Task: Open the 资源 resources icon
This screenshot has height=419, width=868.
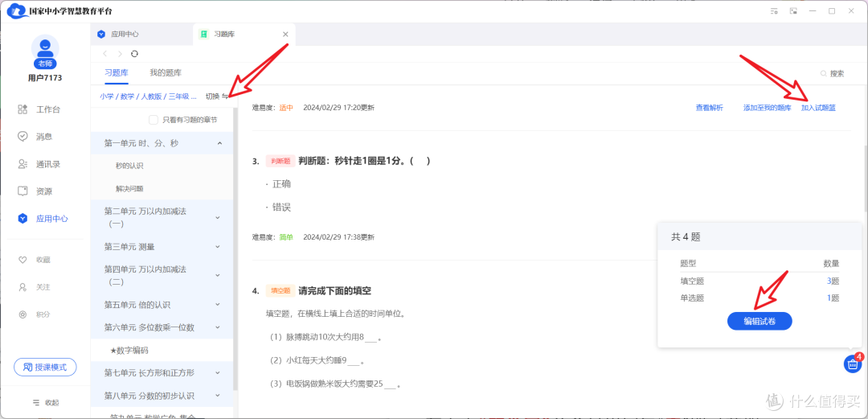Action: click(23, 191)
